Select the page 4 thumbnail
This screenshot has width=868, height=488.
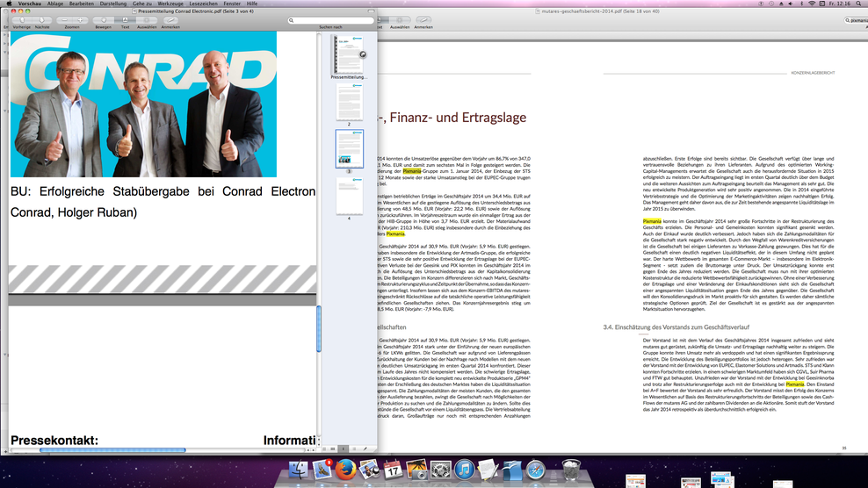coord(350,196)
